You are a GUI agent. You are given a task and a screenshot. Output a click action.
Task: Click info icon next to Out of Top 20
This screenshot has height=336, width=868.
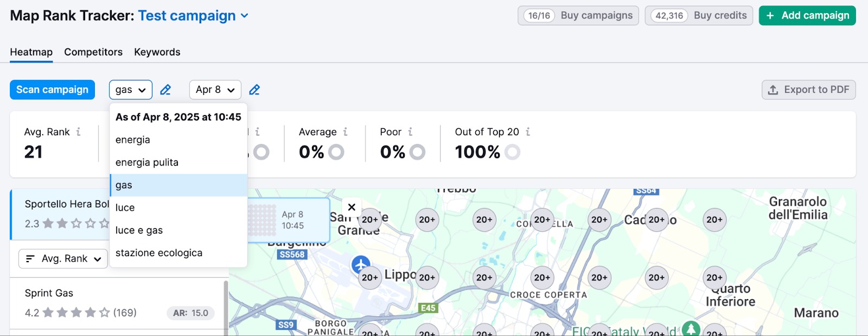(x=528, y=132)
